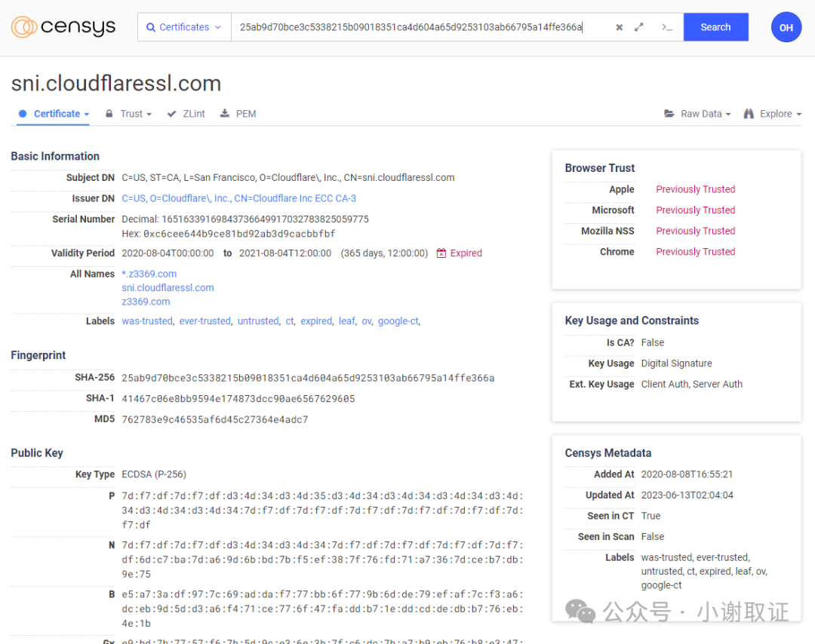Select the hex serial number

(239, 234)
